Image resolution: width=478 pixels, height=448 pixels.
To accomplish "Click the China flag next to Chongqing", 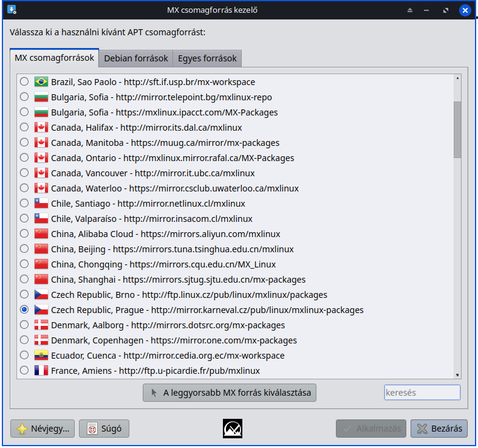I will point(41,264).
